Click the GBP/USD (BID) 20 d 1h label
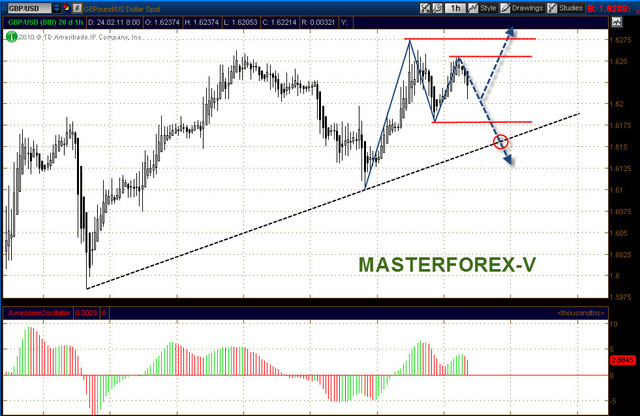Viewport: 640px width, 416px height. (45, 22)
